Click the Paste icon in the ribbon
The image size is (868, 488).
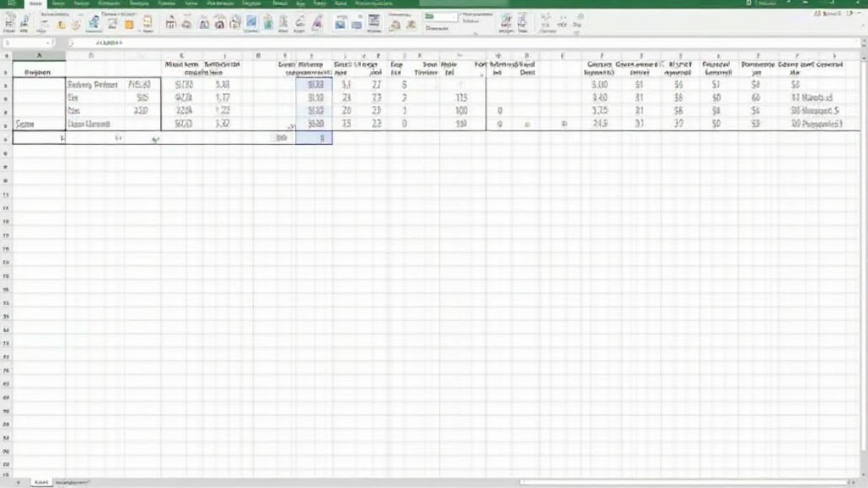9,21
